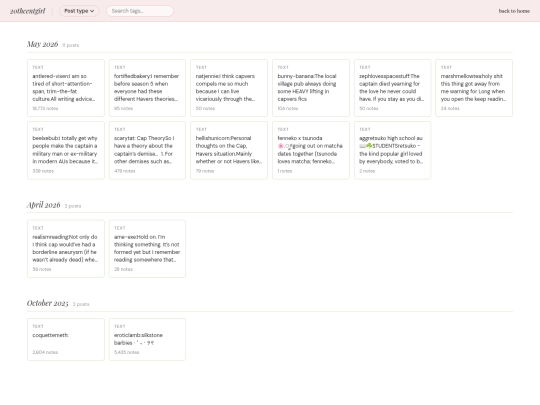540x405 pixels.
Task: Open the fenneko x tsunoda post
Action: [311, 150]
